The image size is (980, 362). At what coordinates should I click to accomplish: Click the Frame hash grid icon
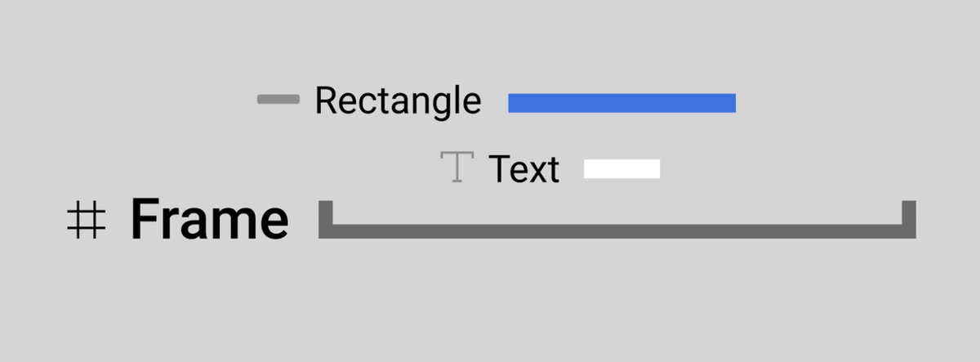point(86,221)
